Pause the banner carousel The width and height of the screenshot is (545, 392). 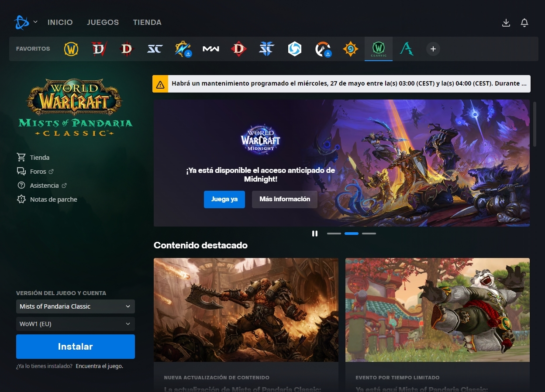(315, 234)
